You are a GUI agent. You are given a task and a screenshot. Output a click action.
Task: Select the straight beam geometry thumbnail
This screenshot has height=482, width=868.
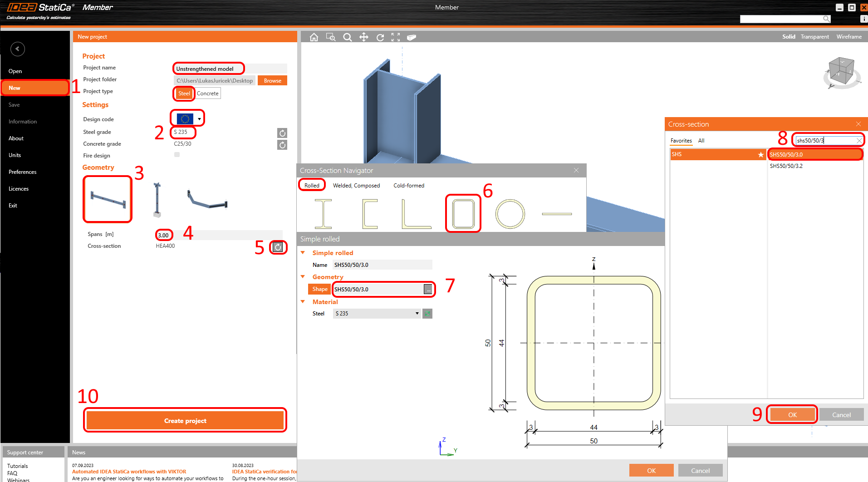point(108,199)
